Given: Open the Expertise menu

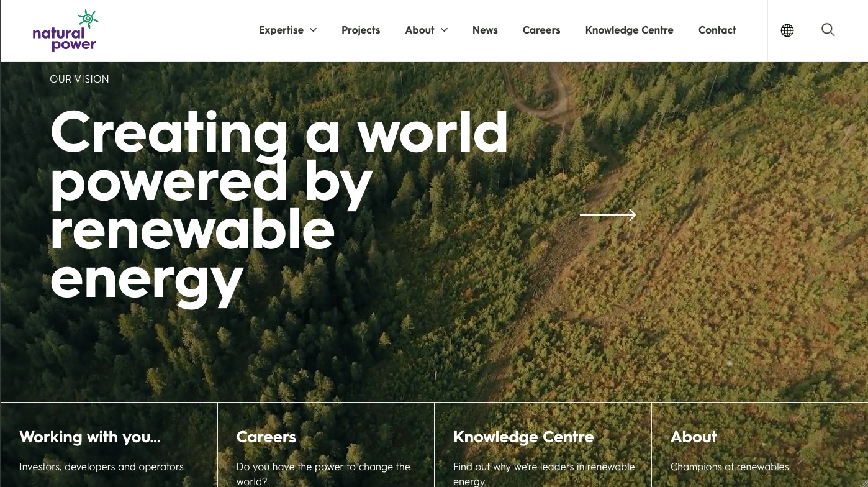Looking at the screenshot, I should [281, 30].
